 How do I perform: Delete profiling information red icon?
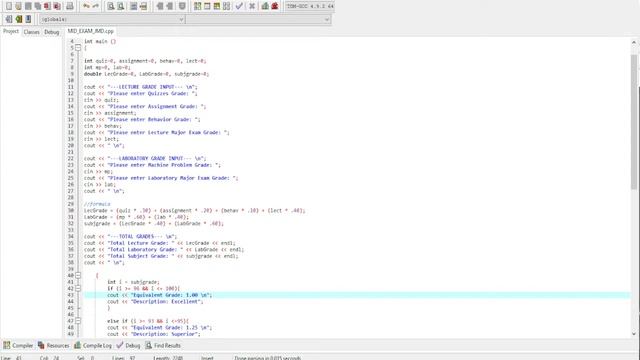pos(275,6)
